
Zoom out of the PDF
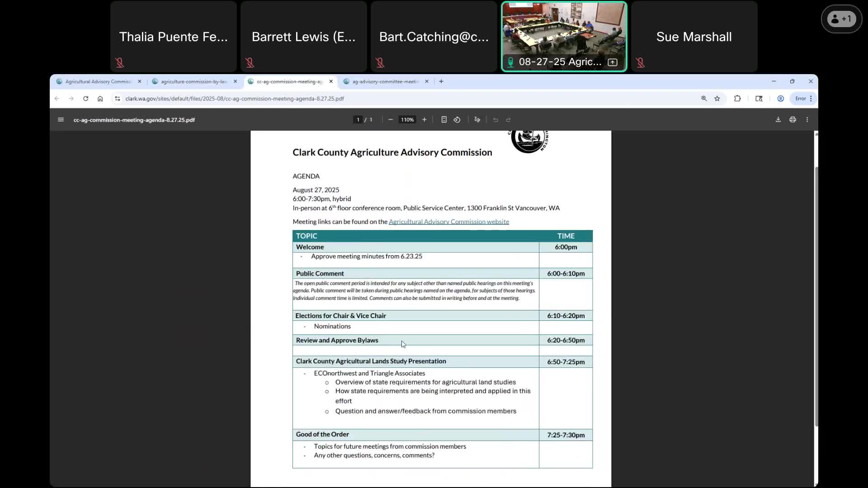[391, 120]
